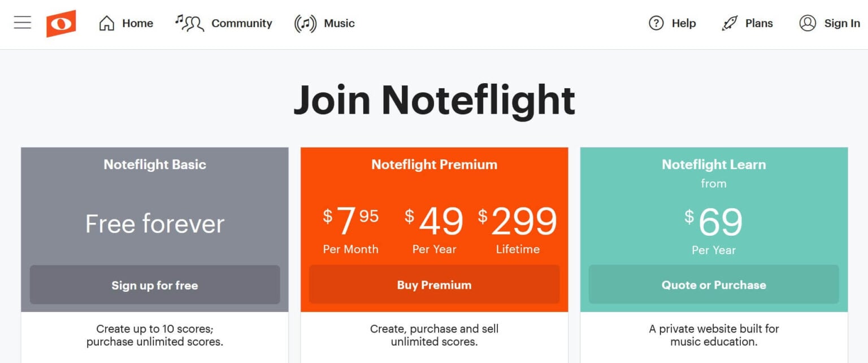Viewport: 868px width, 363px height.
Task: Open the Music navigation label
Action: (339, 23)
